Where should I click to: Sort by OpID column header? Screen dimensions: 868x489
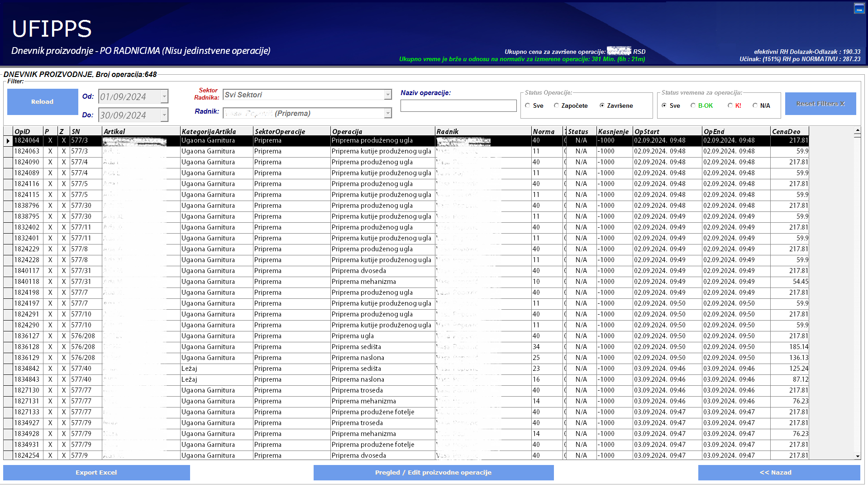click(28, 131)
